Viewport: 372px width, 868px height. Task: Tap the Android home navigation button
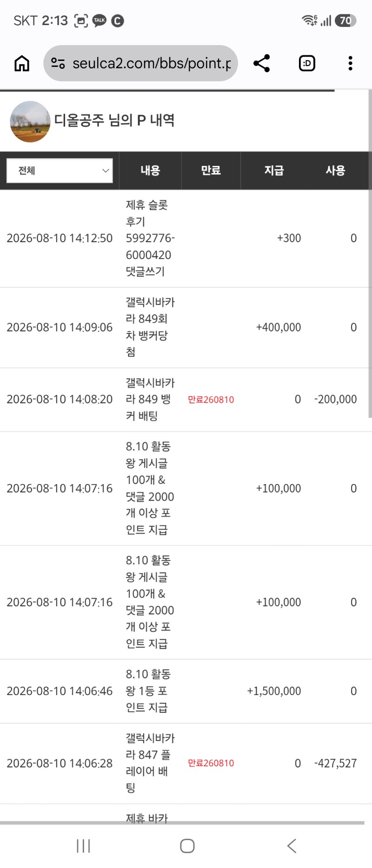187,846
